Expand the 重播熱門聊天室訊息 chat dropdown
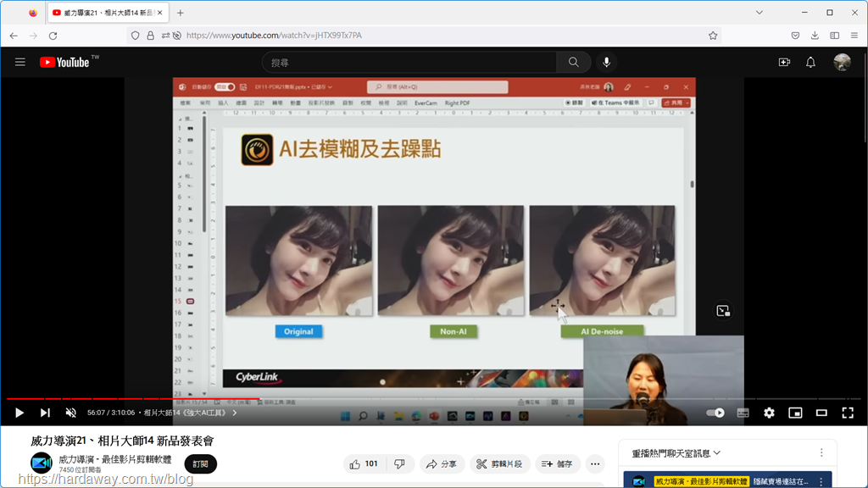The image size is (868, 488). (676, 453)
